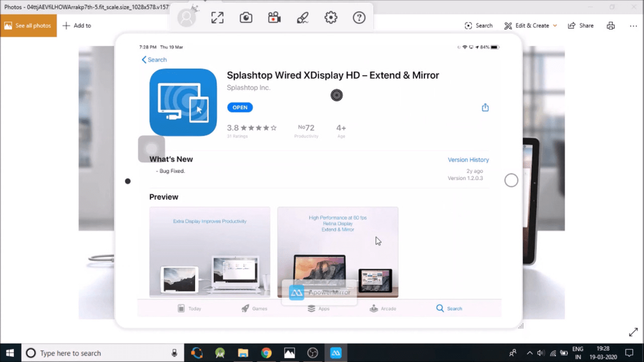
Task: Click the first preview screenshot thumbnail
Action: tap(209, 252)
